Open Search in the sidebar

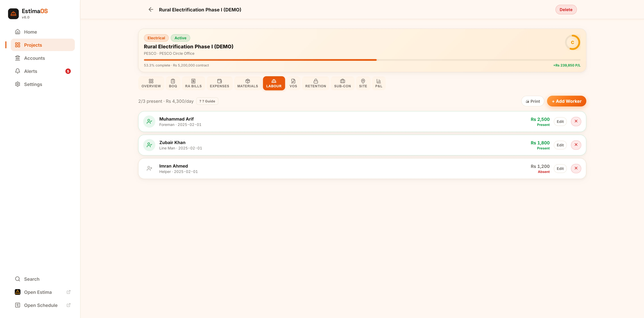43,279
